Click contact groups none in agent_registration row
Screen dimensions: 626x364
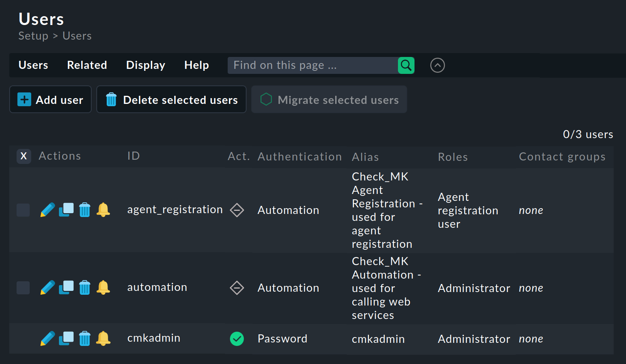point(531,210)
